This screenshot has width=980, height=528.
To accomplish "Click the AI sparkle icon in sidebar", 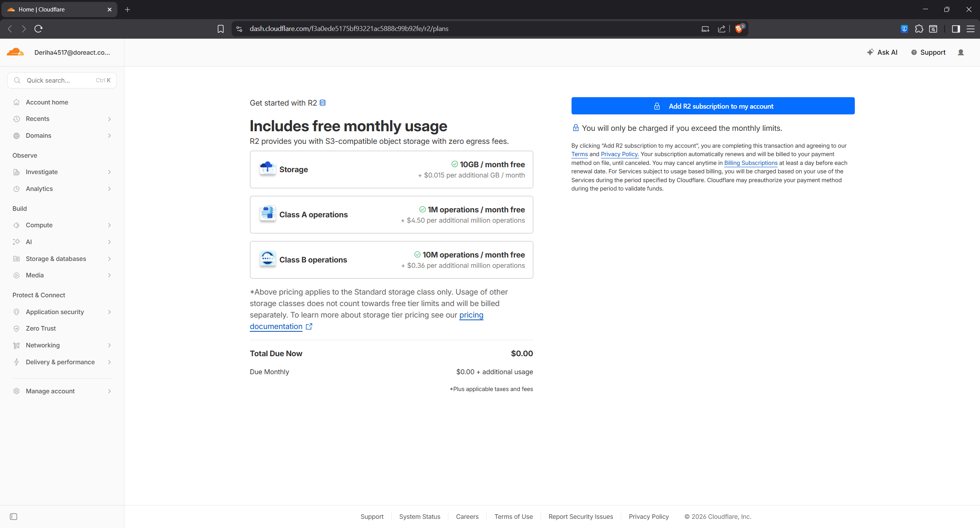I will [x=16, y=242].
